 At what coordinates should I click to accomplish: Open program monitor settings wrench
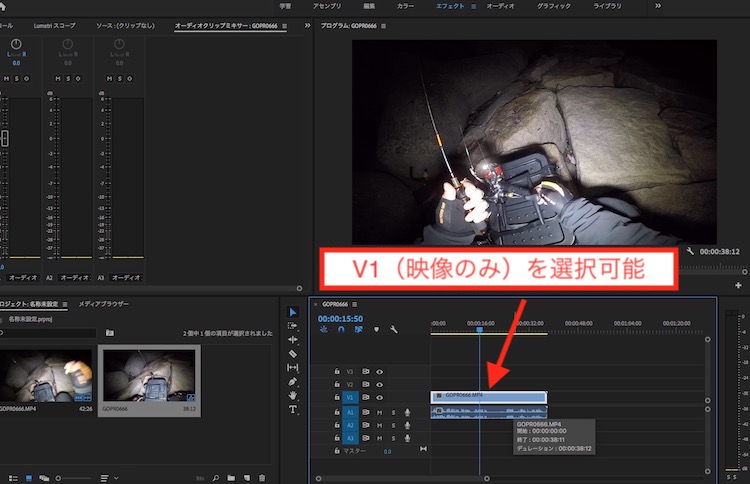[690, 251]
